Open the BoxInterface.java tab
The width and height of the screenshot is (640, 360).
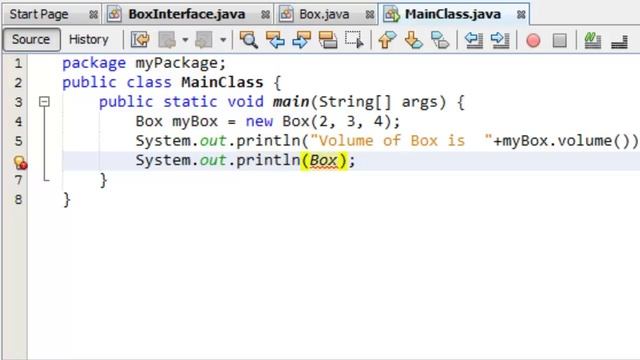[x=187, y=14]
